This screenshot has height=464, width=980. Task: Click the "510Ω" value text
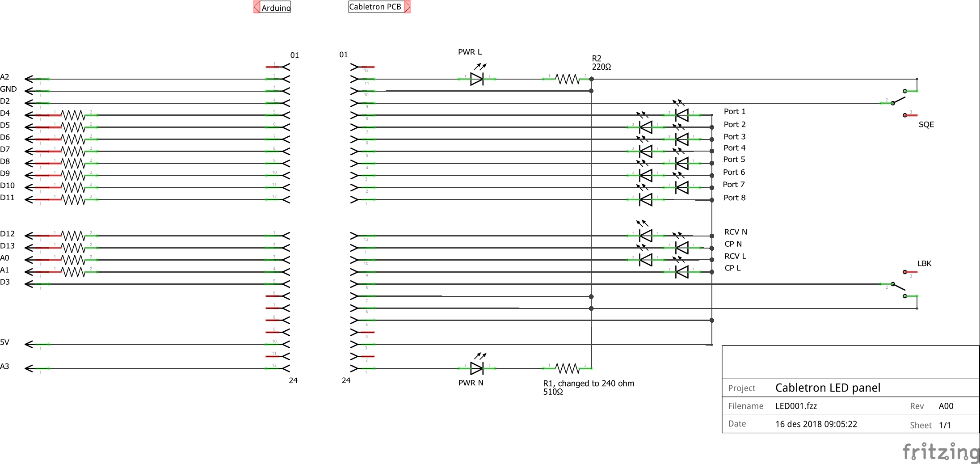(x=553, y=392)
